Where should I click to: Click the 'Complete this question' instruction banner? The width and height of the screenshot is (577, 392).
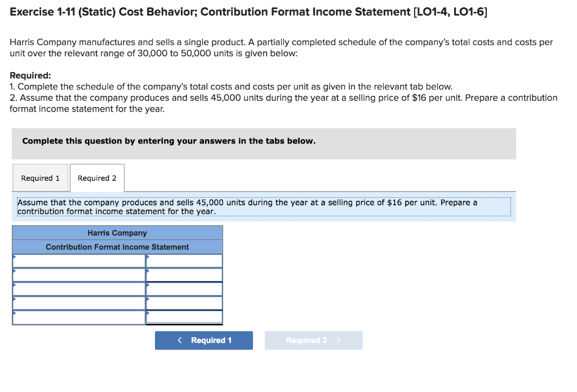[264, 144]
